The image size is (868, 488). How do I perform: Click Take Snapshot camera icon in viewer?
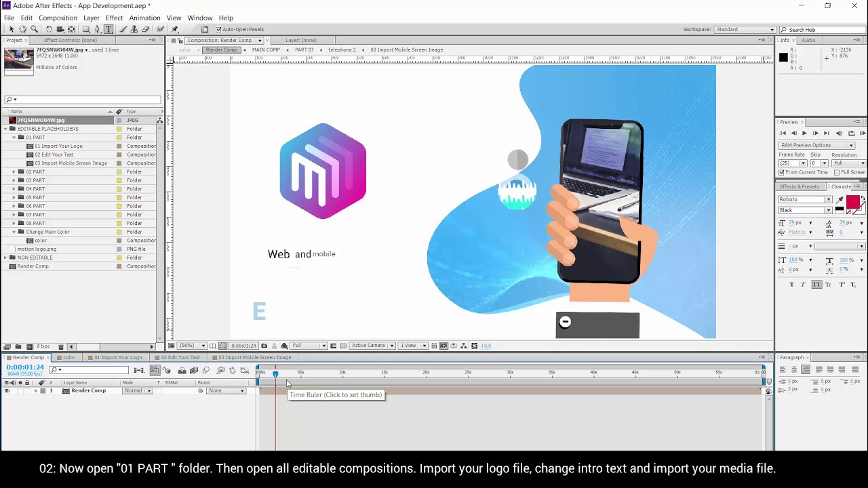point(264,346)
